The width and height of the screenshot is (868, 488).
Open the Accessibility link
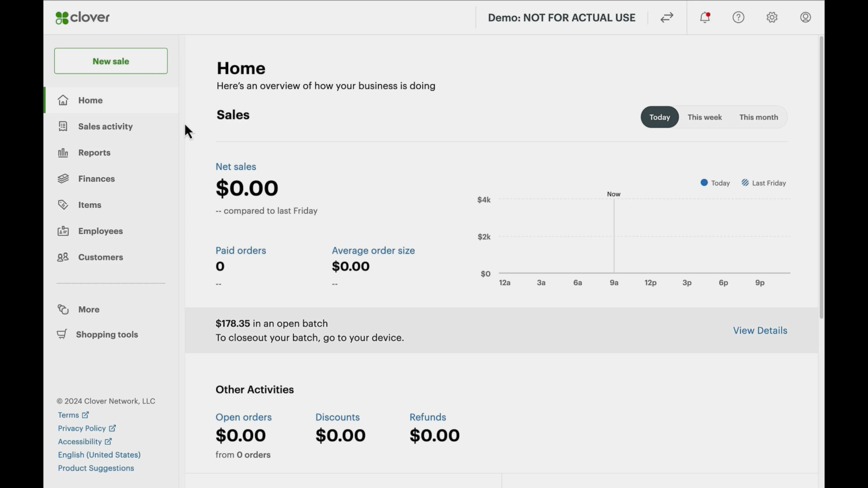[80, 441]
